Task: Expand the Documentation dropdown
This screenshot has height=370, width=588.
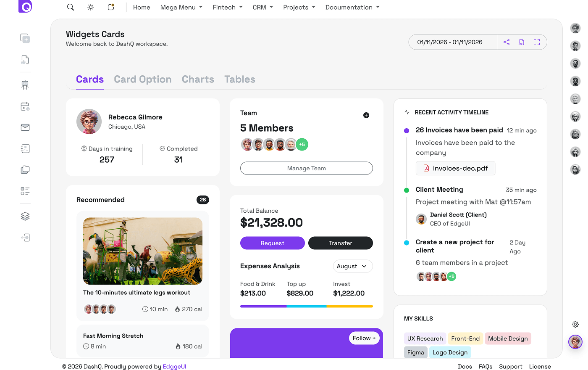Action: click(352, 7)
